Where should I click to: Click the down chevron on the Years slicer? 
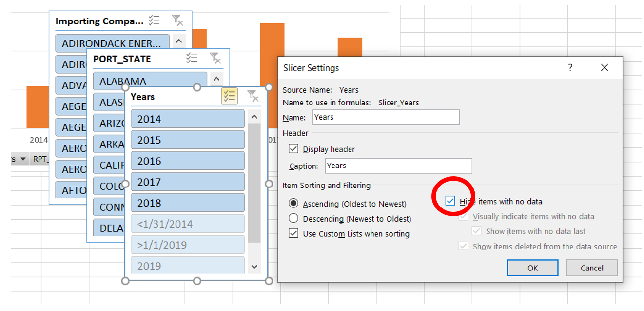coord(254,267)
